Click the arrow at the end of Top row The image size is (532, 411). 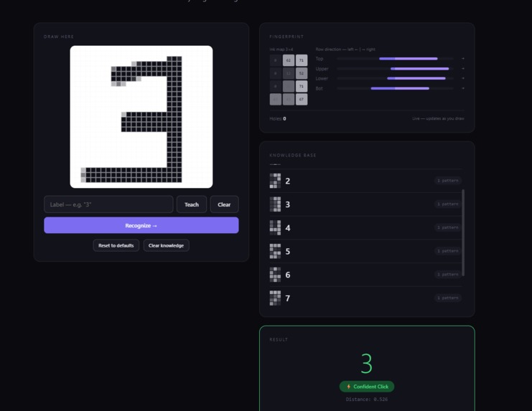[463, 59]
